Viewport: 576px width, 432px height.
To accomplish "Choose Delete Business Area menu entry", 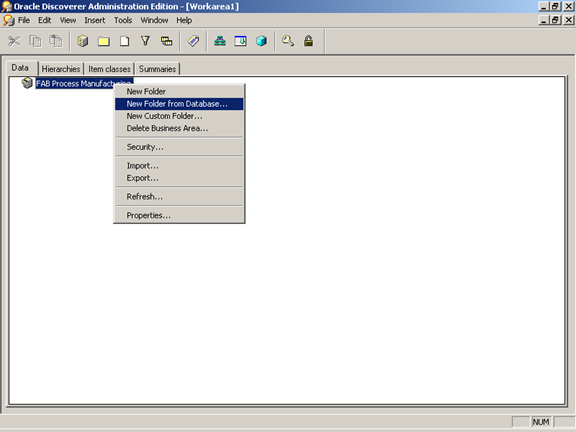I will tap(179, 128).
